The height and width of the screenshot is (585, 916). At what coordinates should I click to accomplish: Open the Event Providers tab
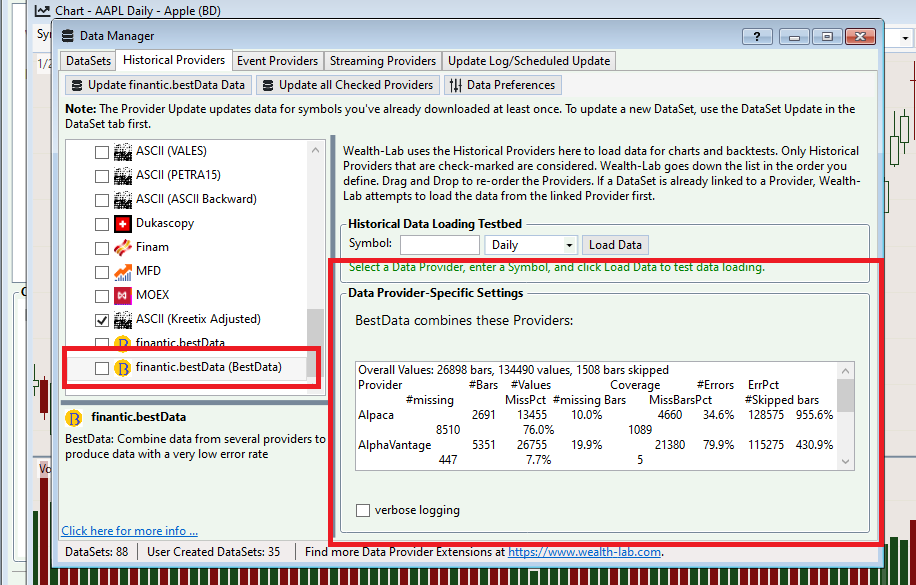[x=277, y=61]
